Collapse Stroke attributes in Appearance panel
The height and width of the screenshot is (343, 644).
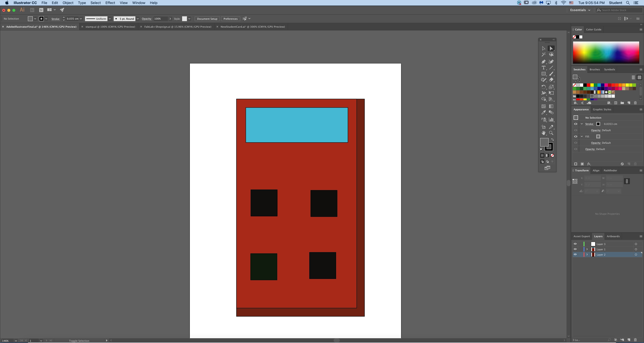pos(582,124)
